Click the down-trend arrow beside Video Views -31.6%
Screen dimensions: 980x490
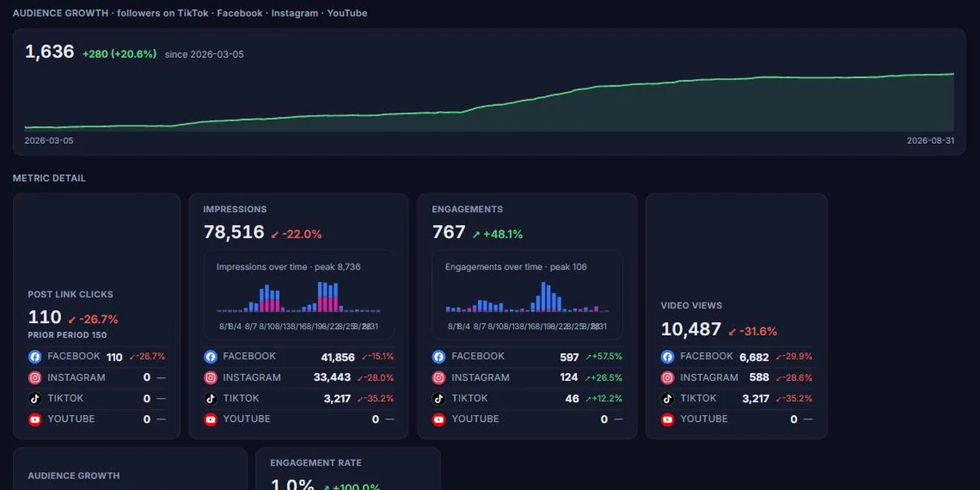pyautogui.click(x=732, y=332)
